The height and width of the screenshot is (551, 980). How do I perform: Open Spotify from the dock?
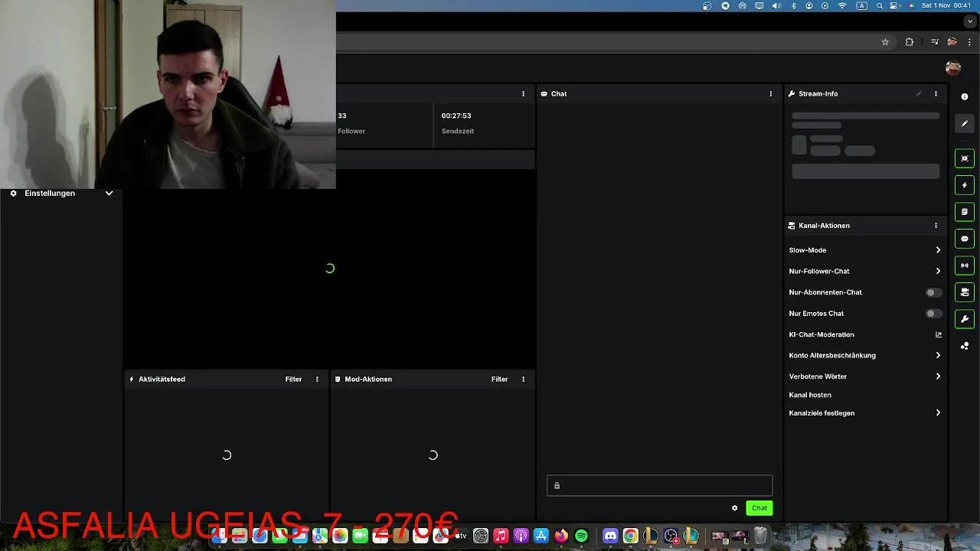point(581,536)
